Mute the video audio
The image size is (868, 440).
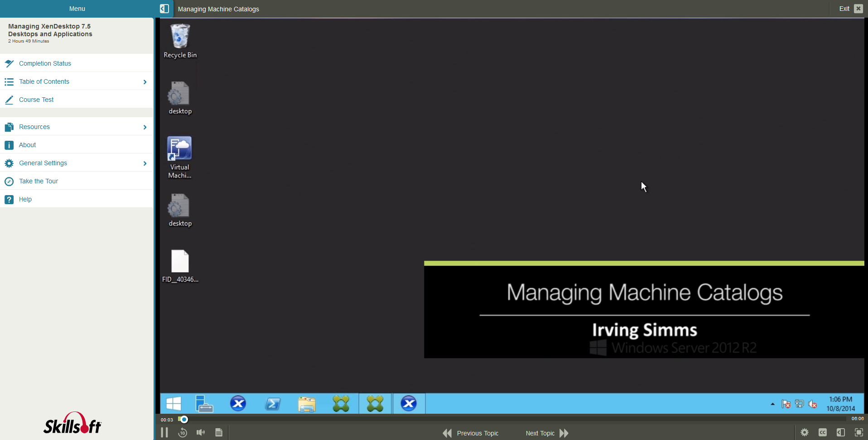(201, 432)
